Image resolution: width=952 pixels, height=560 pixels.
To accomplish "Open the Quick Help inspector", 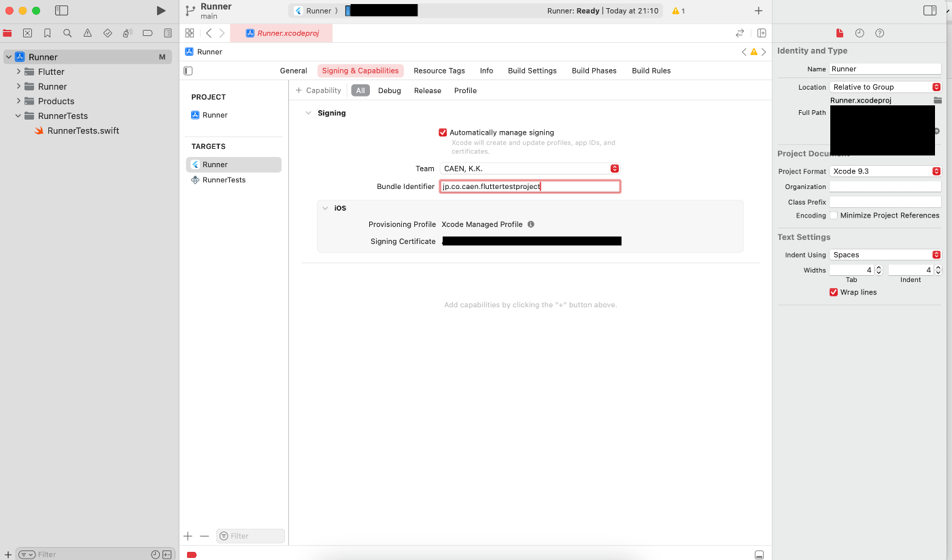I will click(879, 33).
